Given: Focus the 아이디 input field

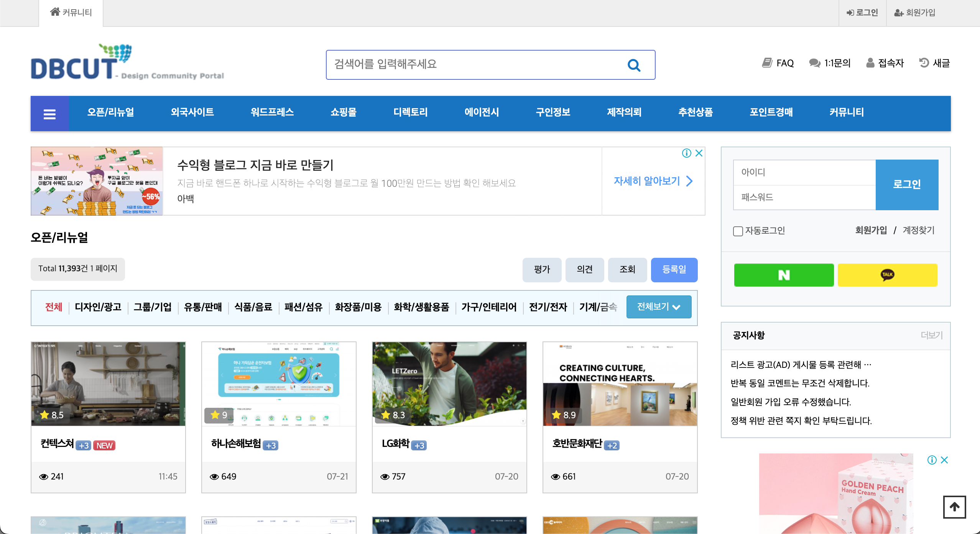Looking at the screenshot, I should pyautogui.click(x=804, y=172).
